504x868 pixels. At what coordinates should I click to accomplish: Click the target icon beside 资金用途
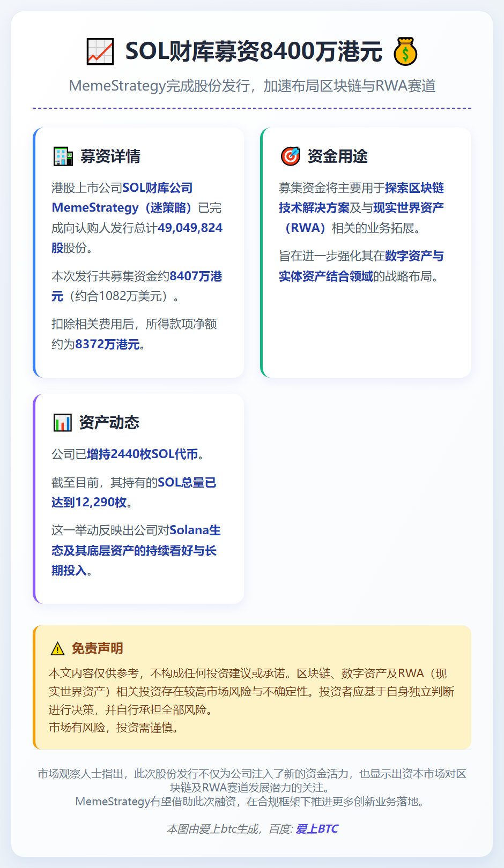(291, 156)
